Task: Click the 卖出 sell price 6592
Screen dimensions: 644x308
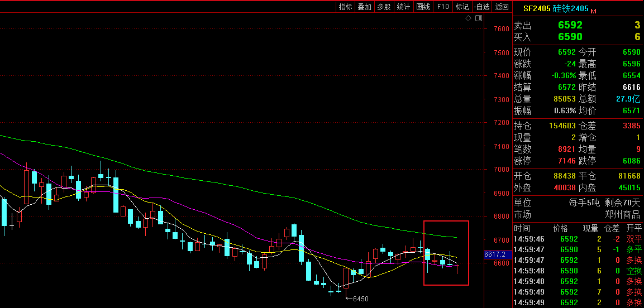Action: click(x=570, y=25)
